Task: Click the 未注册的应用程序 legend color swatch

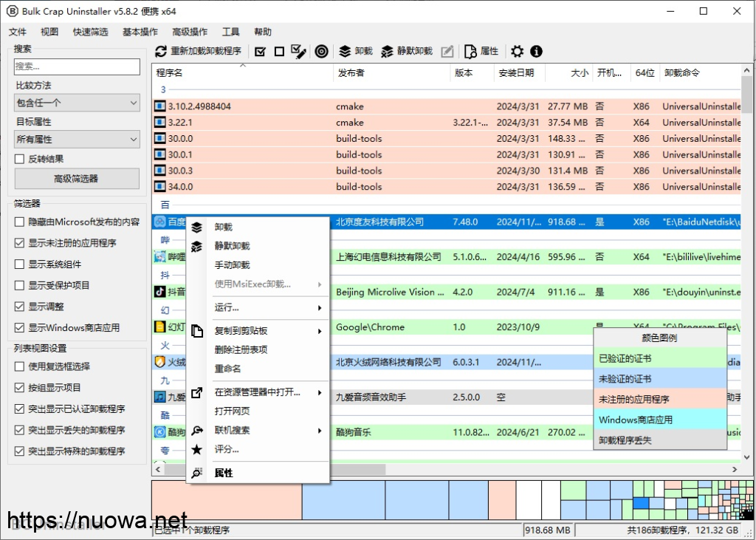Action: [660, 399]
